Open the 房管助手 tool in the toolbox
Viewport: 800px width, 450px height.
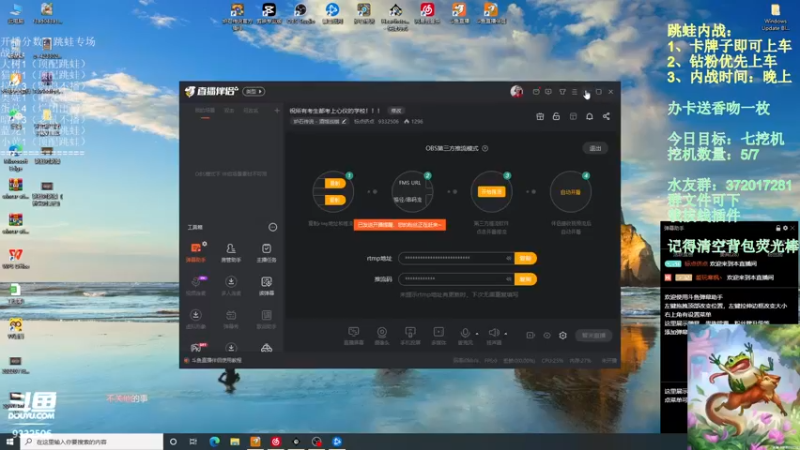[231, 252]
